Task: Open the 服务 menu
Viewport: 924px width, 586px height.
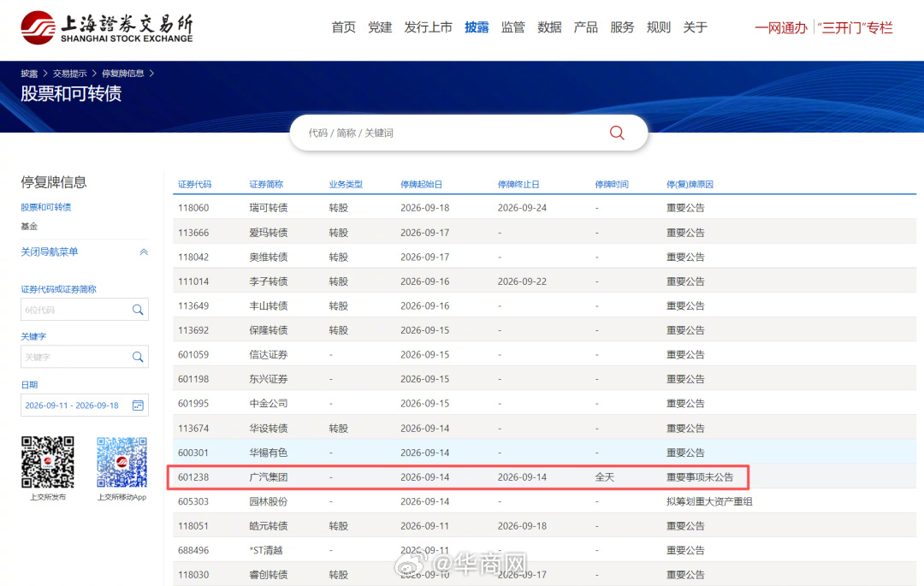Action: pyautogui.click(x=622, y=27)
